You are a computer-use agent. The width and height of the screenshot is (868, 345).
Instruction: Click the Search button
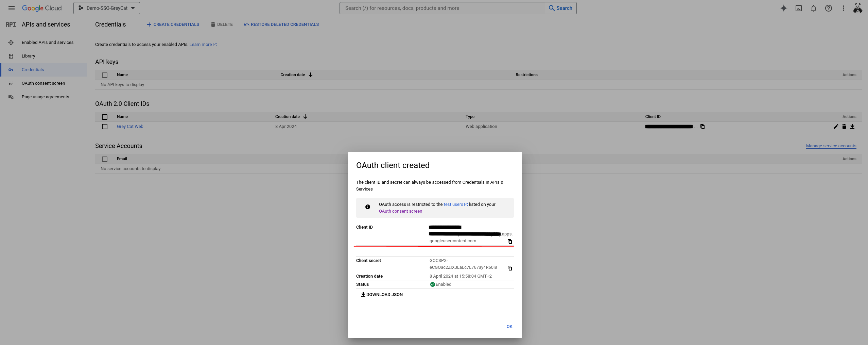[x=561, y=8]
